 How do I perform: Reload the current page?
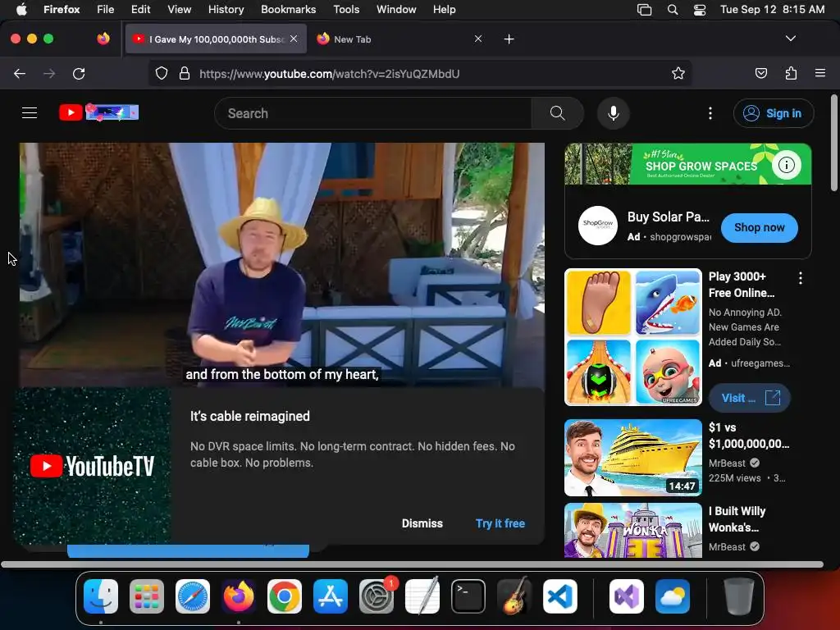point(79,74)
